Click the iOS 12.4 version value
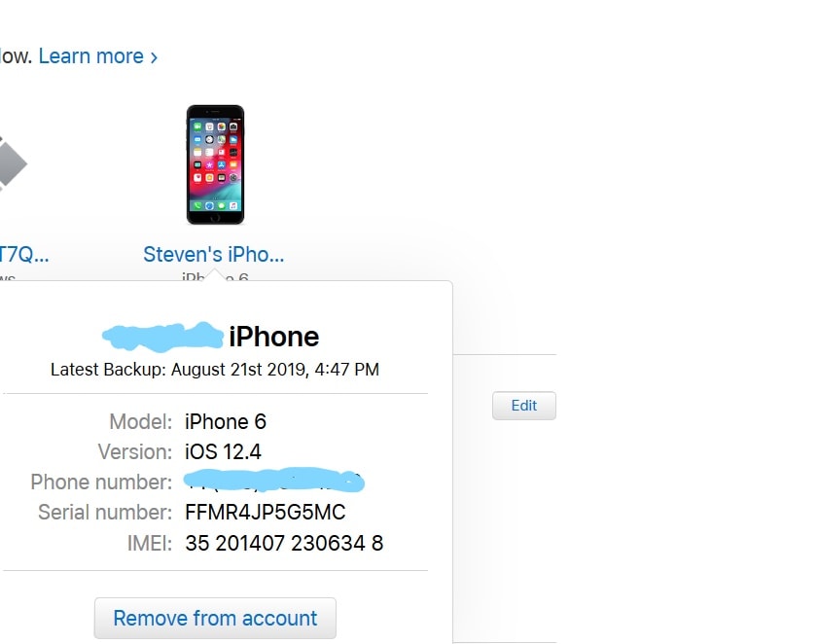This screenshot has height=644, width=819. (223, 451)
